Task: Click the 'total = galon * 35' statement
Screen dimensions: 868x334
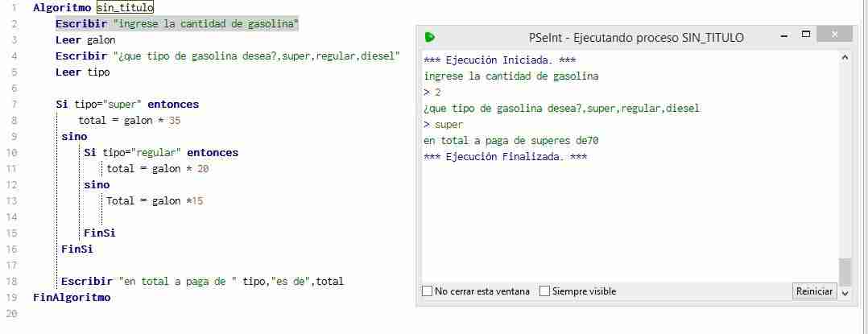Action: (130, 121)
